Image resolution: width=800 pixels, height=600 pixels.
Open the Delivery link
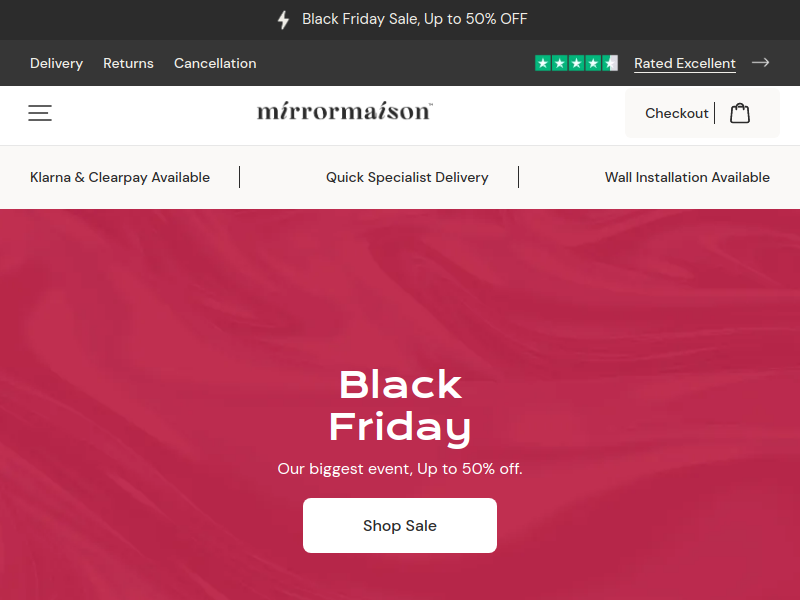56,63
